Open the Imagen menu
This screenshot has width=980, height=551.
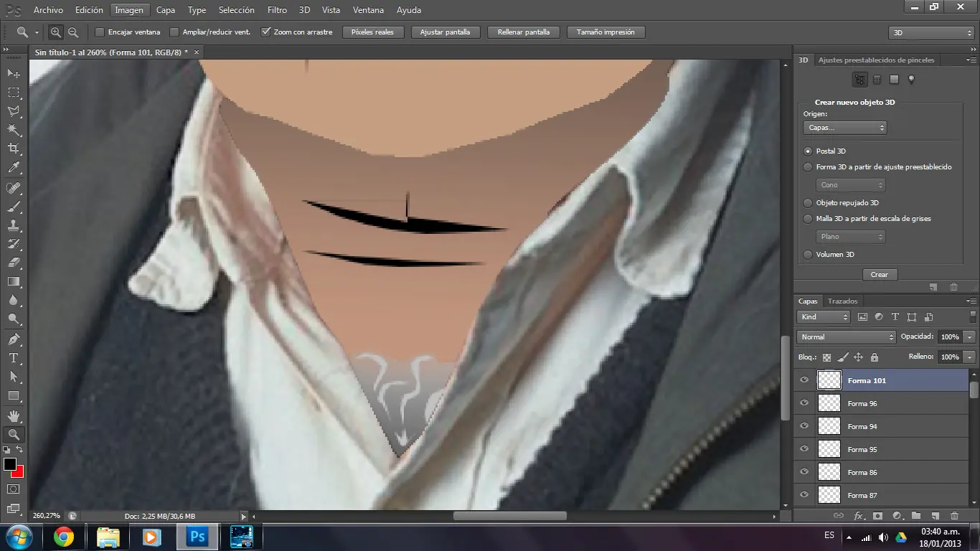[x=129, y=10]
